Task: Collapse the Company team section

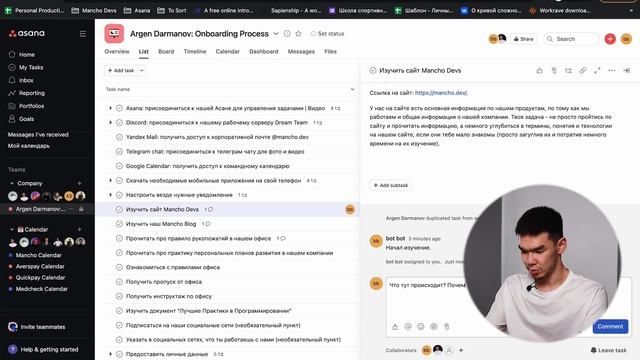Action: pos(12,183)
